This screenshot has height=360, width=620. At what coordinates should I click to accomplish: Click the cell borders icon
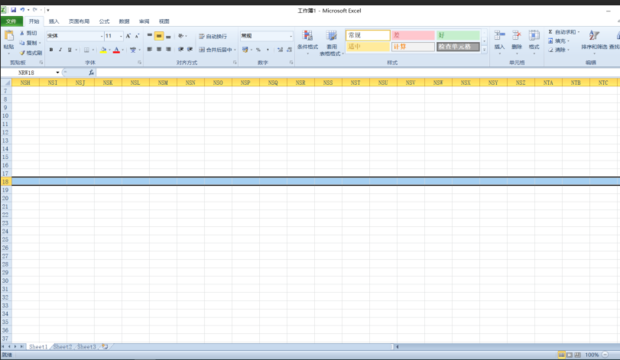click(87, 50)
